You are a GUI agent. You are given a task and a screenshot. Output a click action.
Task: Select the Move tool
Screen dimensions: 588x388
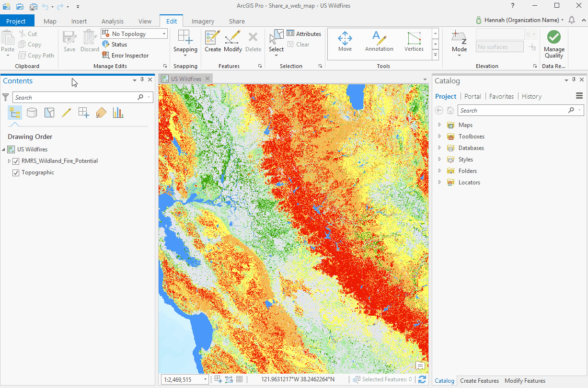345,42
